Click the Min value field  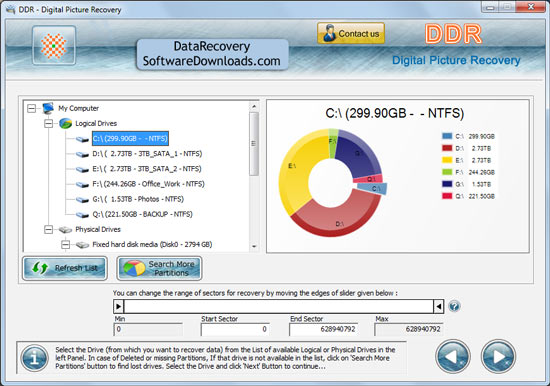(x=148, y=329)
